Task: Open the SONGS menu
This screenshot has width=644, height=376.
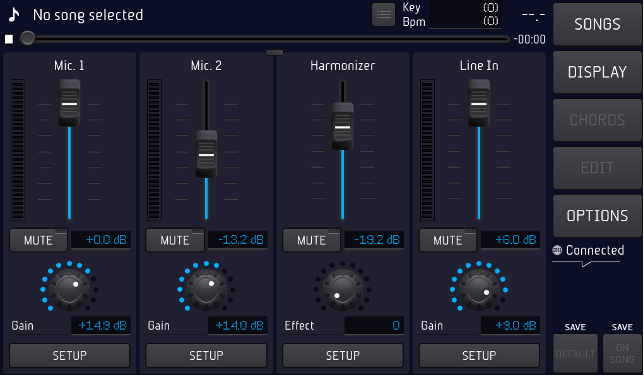Action: [x=597, y=24]
